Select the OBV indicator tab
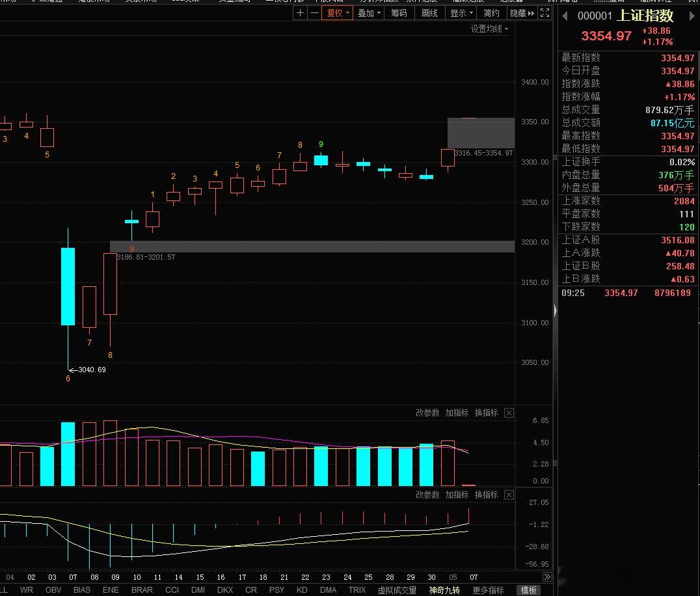Viewport: 700px width, 596px height. 53,589
